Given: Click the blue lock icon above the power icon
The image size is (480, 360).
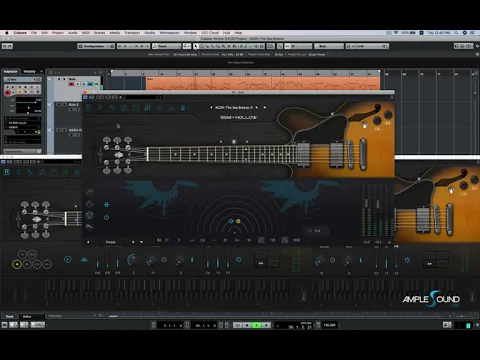Looking at the screenshot, I should tap(106, 205).
